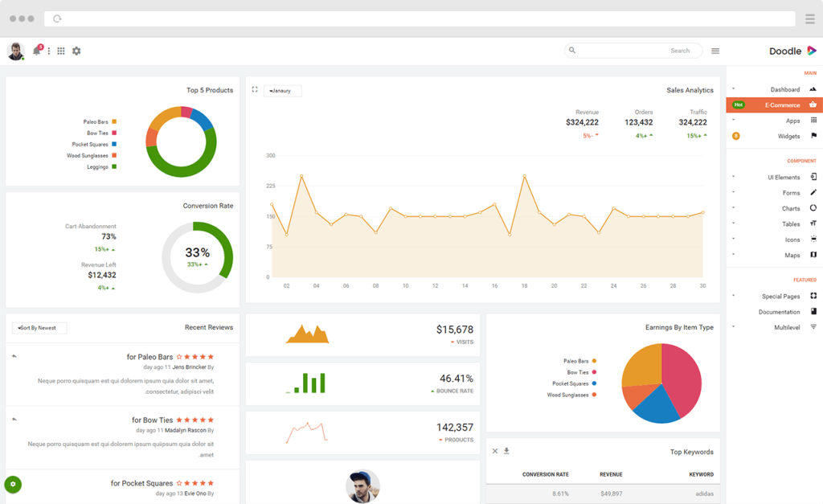The width and height of the screenshot is (823, 504).
Task: Click the hamburger menu near the search bar
Action: (715, 50)
